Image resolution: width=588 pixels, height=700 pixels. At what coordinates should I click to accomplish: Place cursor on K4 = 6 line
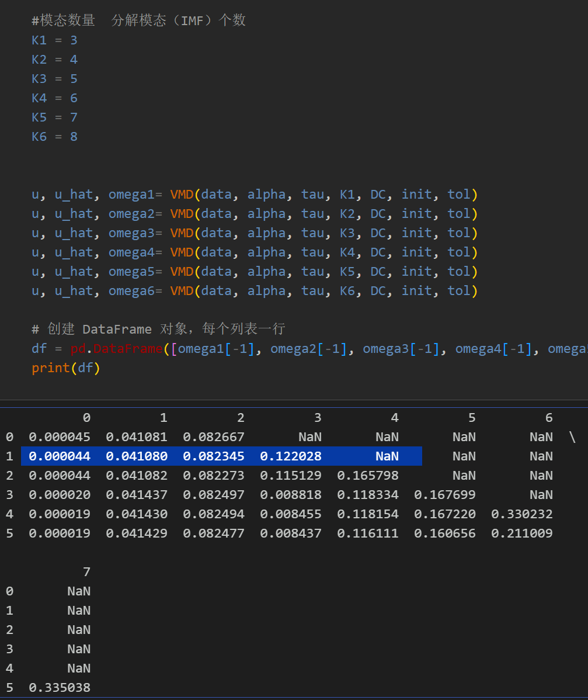click(x=54, y=98)
